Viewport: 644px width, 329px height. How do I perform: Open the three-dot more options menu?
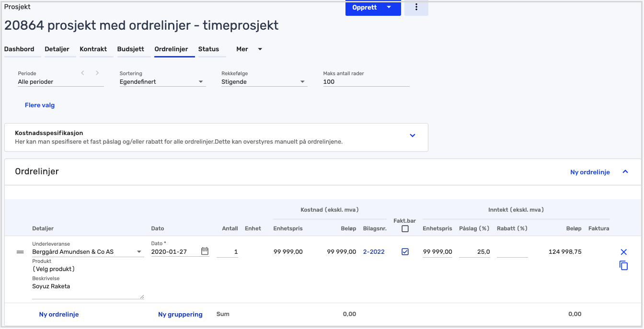[416, 7]
